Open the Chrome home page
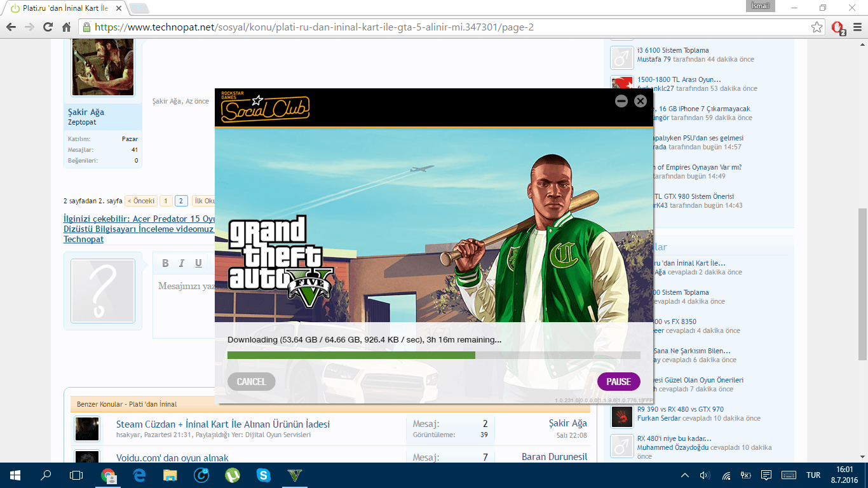Screen dimensions: 868x488 [x=66, y=27]
